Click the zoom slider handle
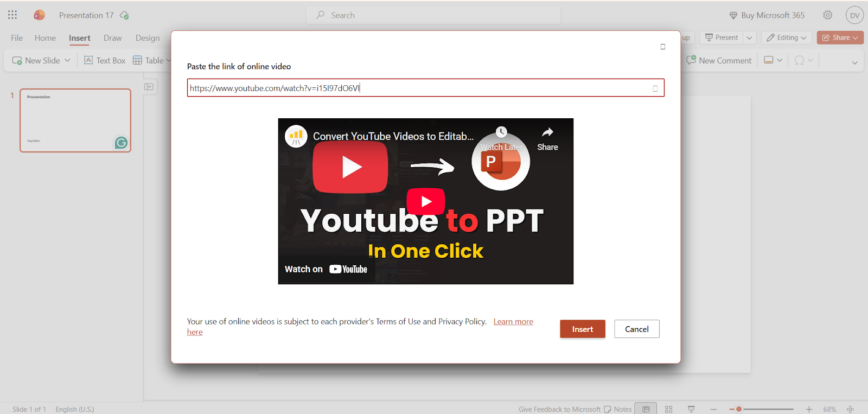The image size is (868, 414). 739,409
